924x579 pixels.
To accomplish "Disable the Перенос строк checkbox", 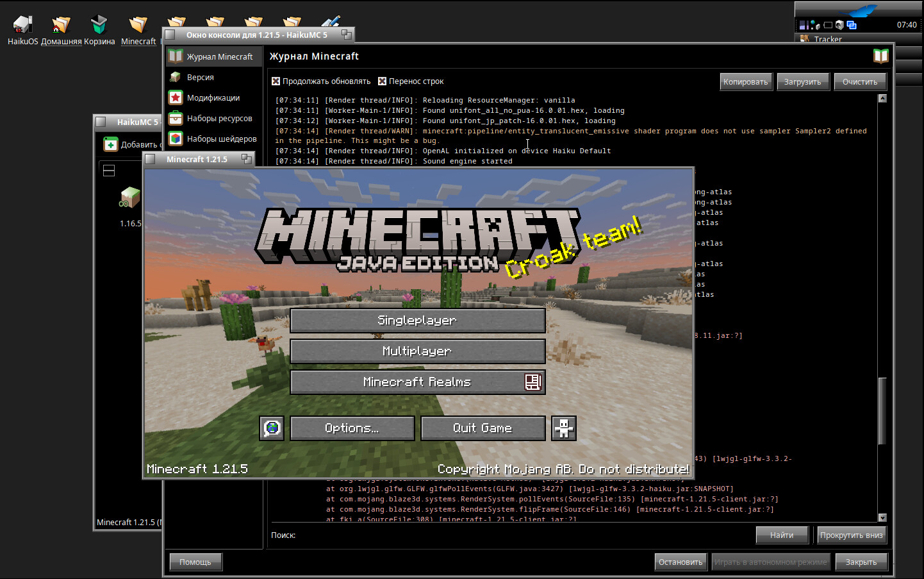I will [x=382, y=81].
